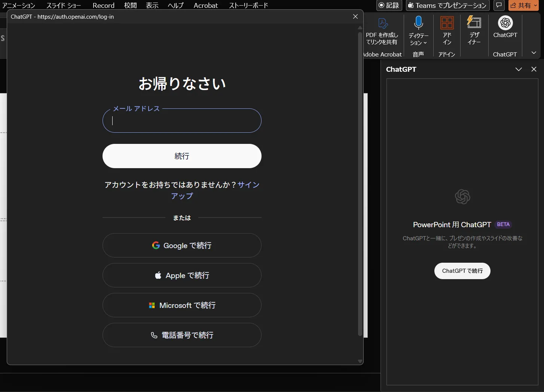Open the スライド ショー ribbon tab
The width and height of the screenshot is (544, 392).
64,5
